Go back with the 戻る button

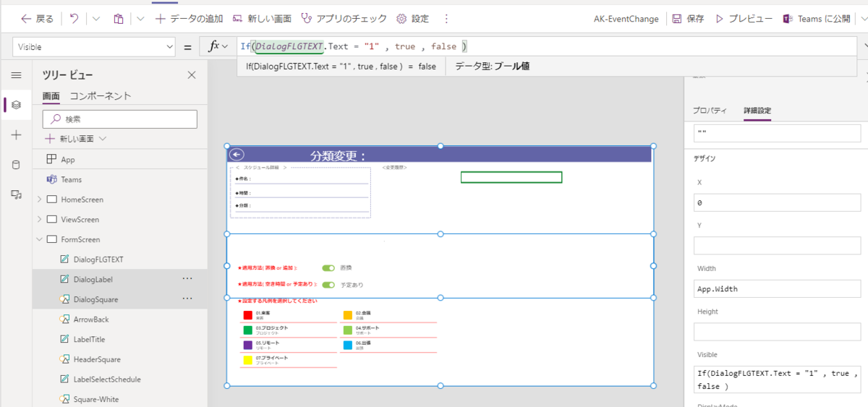38,19
